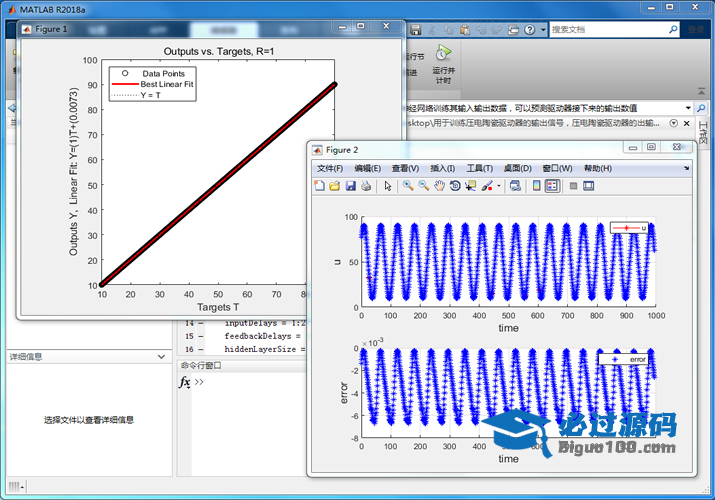
Task: Open 桌面(D) menu in Figure 2
Action: pos(518,168)
